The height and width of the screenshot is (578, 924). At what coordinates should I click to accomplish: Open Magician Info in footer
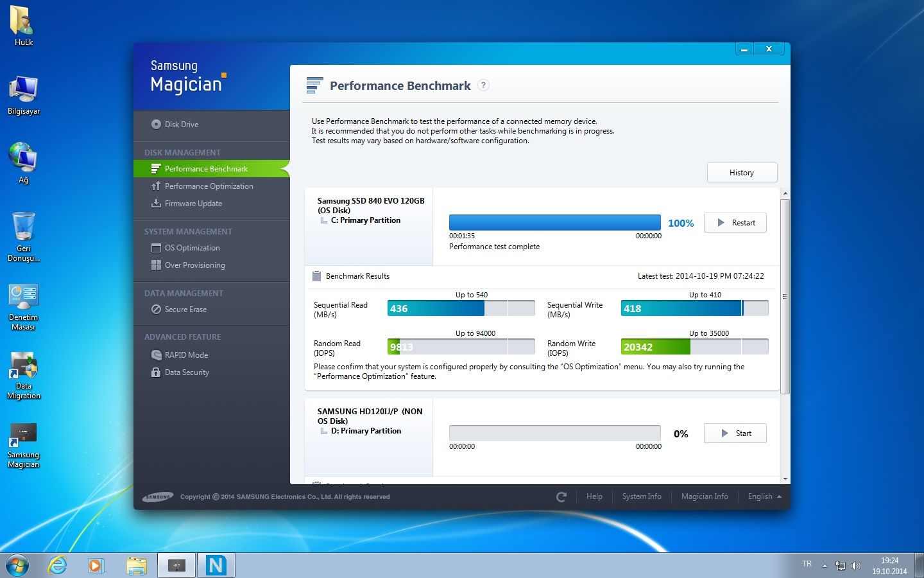click(x=705, y=496)
